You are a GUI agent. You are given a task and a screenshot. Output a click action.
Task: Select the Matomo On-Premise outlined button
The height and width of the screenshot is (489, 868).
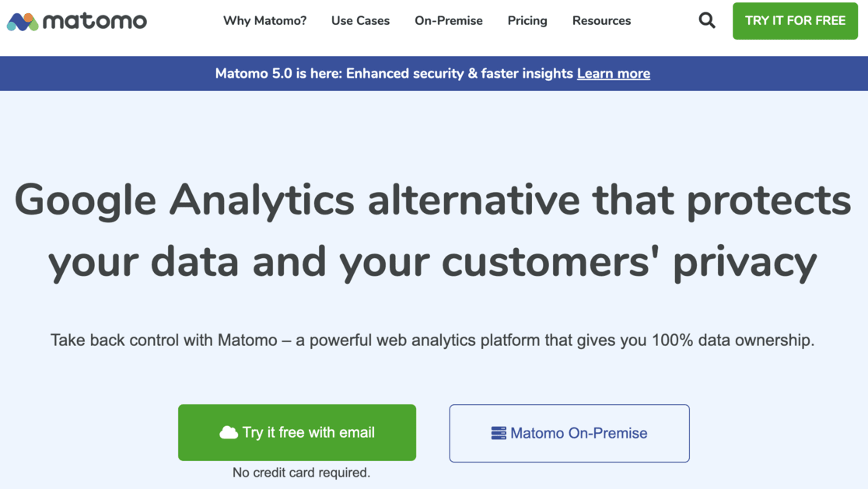[569, 433]
